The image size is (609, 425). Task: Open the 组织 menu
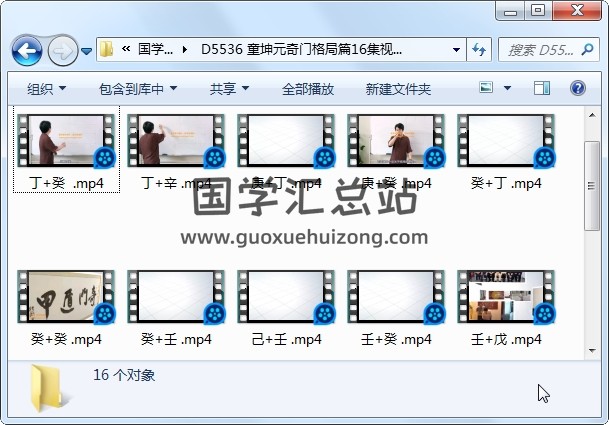point(46,89)
